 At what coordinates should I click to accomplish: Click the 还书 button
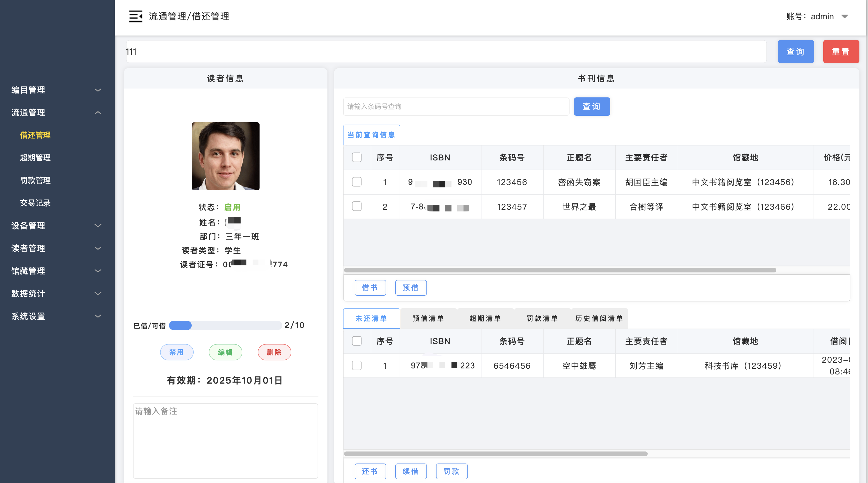(370, 471)
